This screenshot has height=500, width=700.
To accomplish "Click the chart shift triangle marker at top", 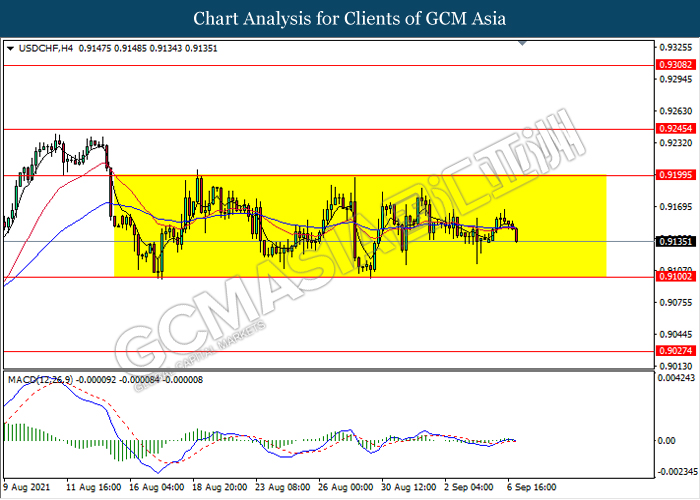I will [522, 43].
